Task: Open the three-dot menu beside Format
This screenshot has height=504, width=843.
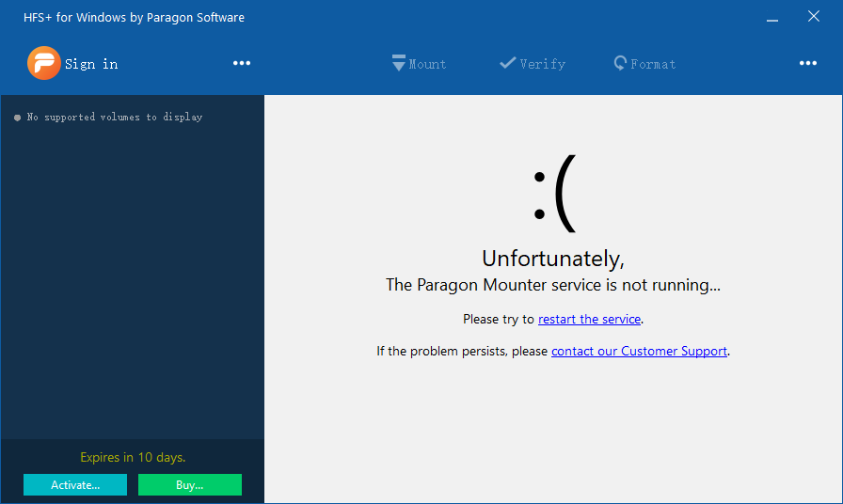Action: [x=808, y=63]
